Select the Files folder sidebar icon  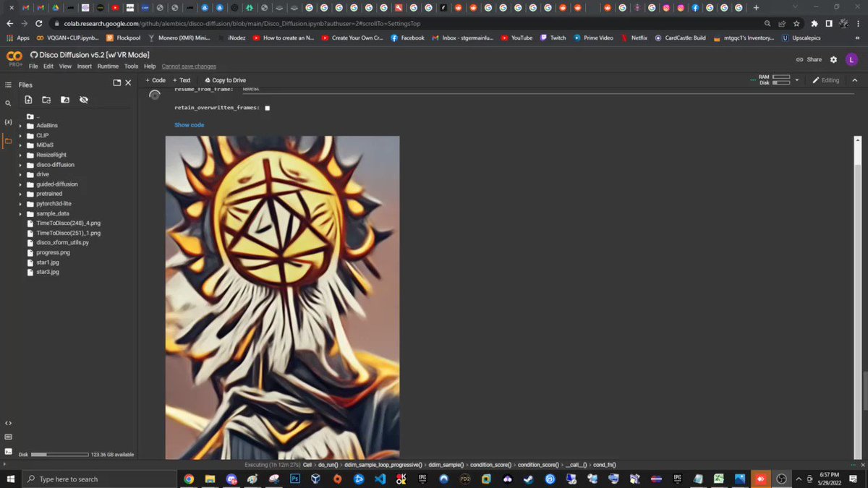pos(8,141)
